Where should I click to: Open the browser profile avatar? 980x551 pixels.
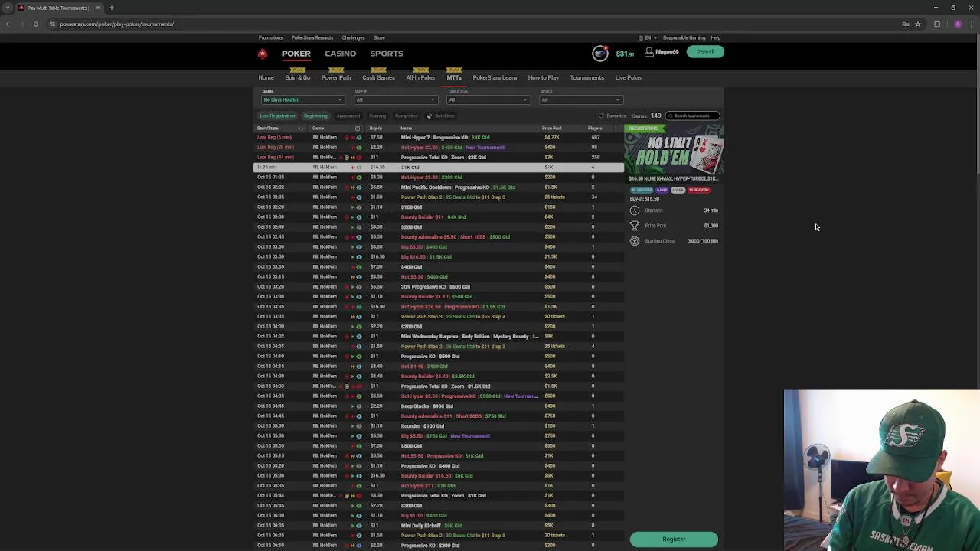[x=958, y=24]
